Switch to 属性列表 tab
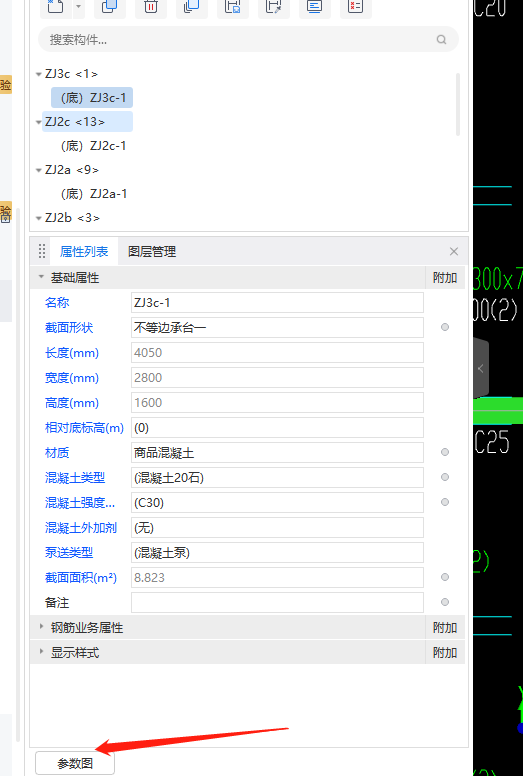Image resolution: width=523 pixels, height=776 pixels. (x=84, y=252)
